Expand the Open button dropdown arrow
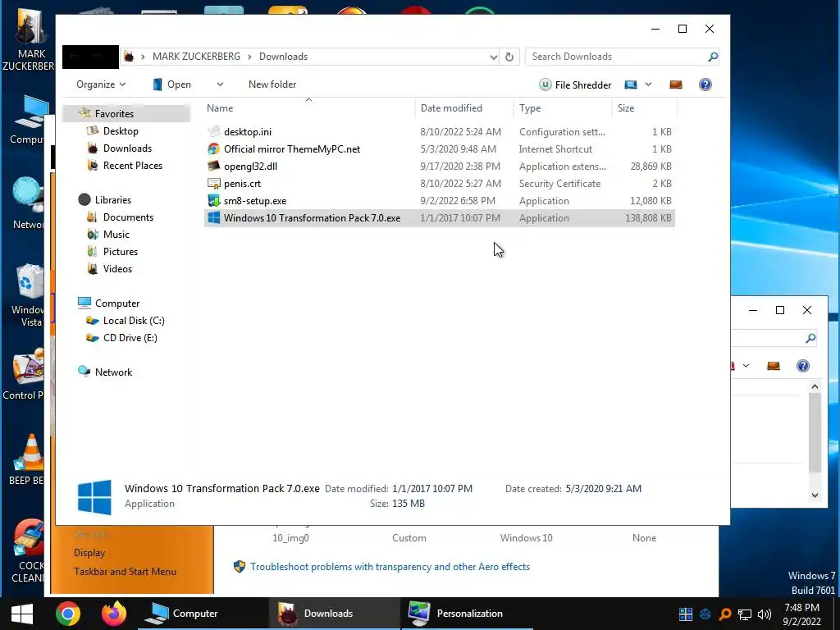Viewport: 840px width, 630px height. 220,84
